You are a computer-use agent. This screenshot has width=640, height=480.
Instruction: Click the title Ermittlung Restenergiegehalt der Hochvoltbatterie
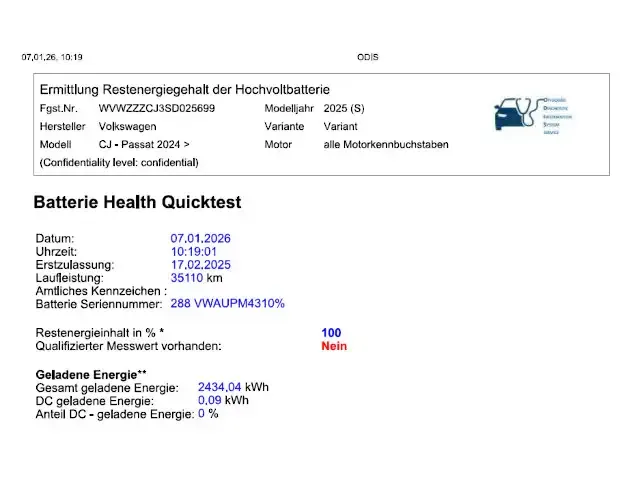184,90
